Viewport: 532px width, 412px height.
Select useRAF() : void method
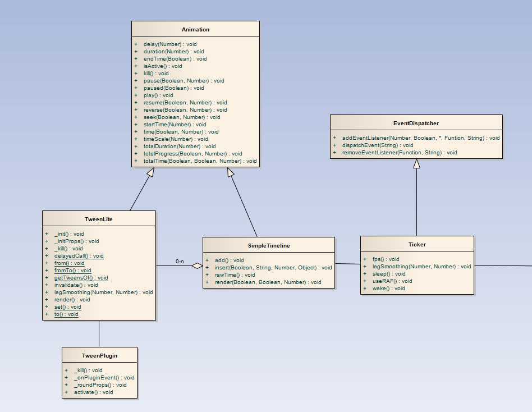(x=392, y=281)
